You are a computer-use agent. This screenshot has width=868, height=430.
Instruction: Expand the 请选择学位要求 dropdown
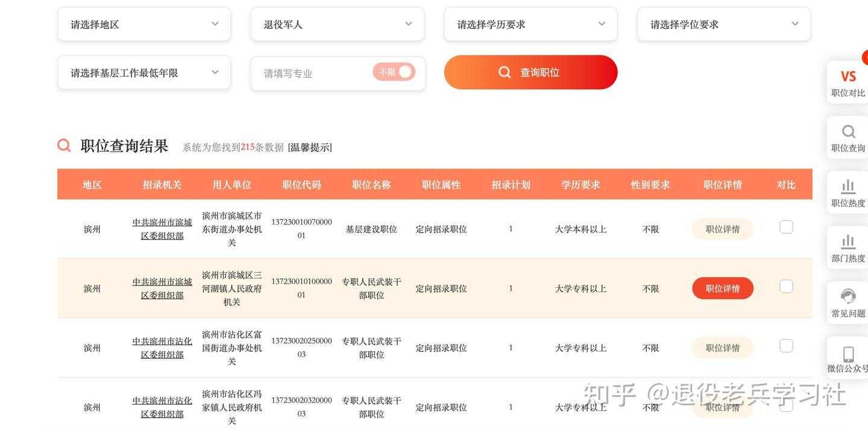pos(724,24)
